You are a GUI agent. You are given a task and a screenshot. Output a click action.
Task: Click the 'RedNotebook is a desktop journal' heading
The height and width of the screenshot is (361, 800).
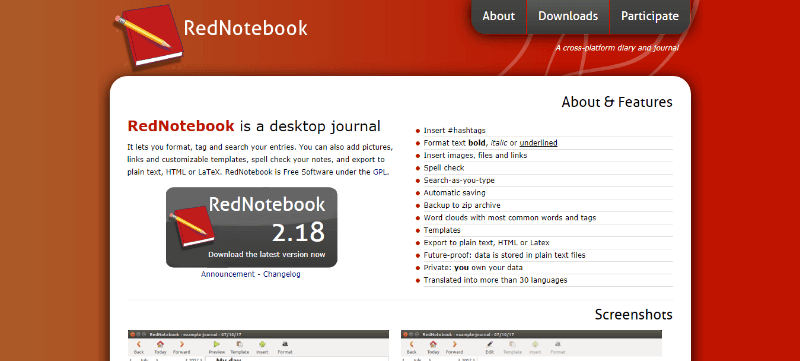[254, 126]
